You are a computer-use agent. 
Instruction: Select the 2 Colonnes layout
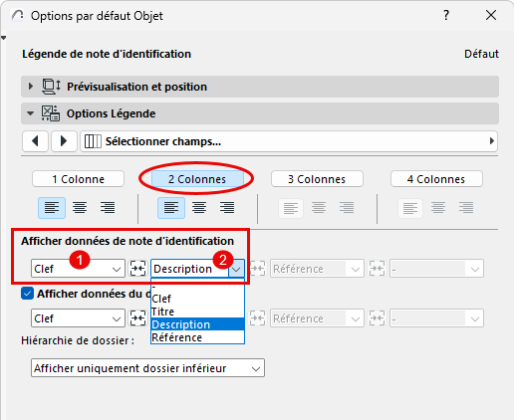197,179
